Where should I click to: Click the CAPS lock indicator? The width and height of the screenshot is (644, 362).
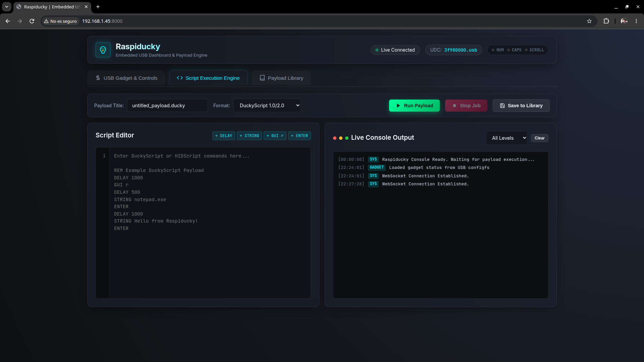pyautogui.click(x=514, y=50)
